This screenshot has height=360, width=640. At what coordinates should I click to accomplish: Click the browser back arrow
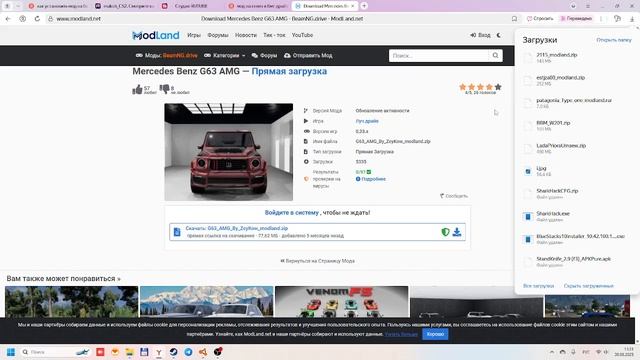click(x=8, y=19)
